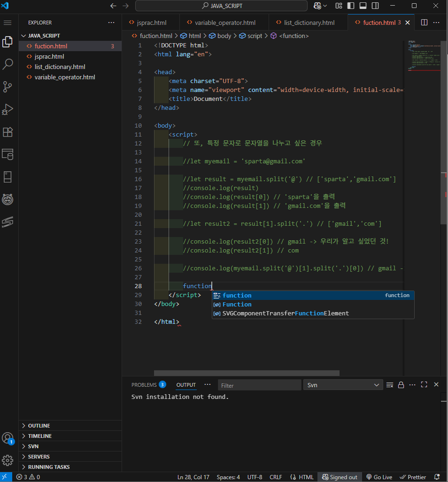Screen dimensions: 448x482
Task: Open the hamburger application menu
Action: coord(8,23)
